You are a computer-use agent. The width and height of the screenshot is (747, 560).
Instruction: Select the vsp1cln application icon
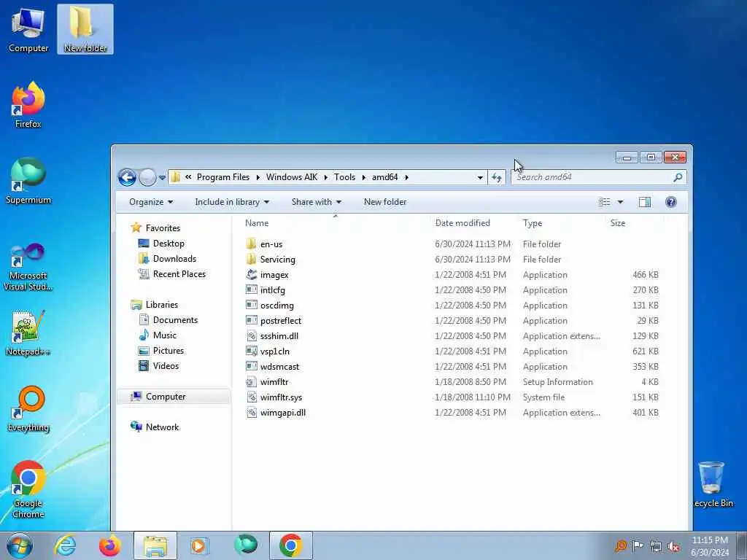pyautogui.click(x=252, y=351)
